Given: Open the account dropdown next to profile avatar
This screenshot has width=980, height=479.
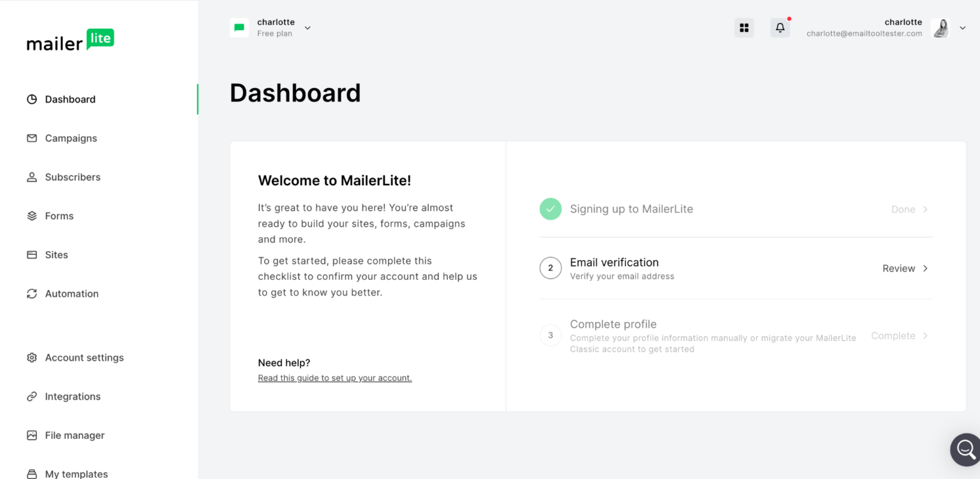Looking at the screenshot, I should pos(963,27).
